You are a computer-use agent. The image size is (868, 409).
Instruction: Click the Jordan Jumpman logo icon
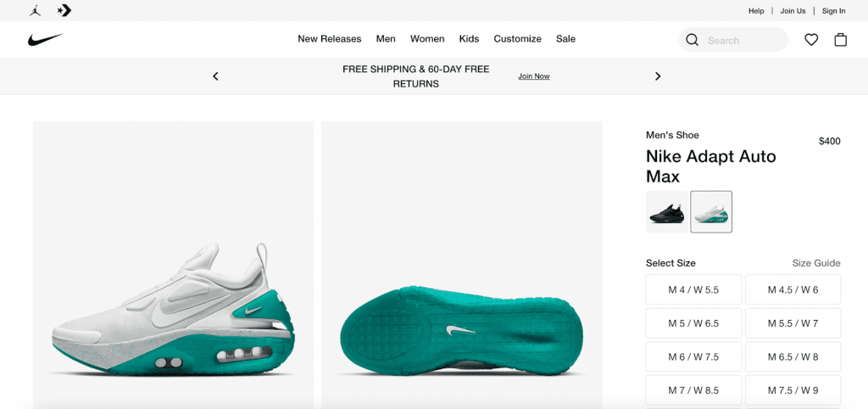[x=35, y=10]
